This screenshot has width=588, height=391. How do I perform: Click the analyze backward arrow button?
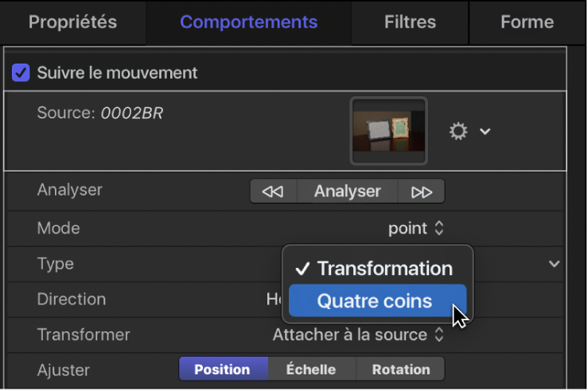(273, 192)
